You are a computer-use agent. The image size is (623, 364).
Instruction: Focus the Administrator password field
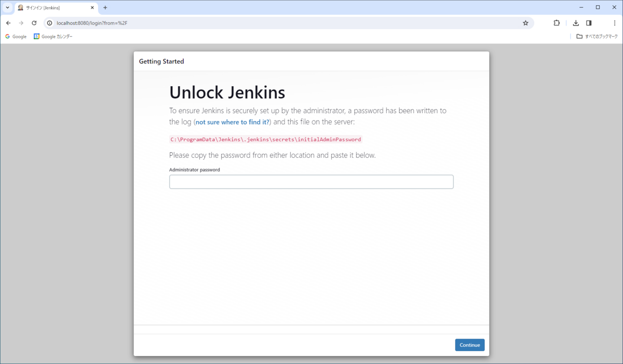311,182
